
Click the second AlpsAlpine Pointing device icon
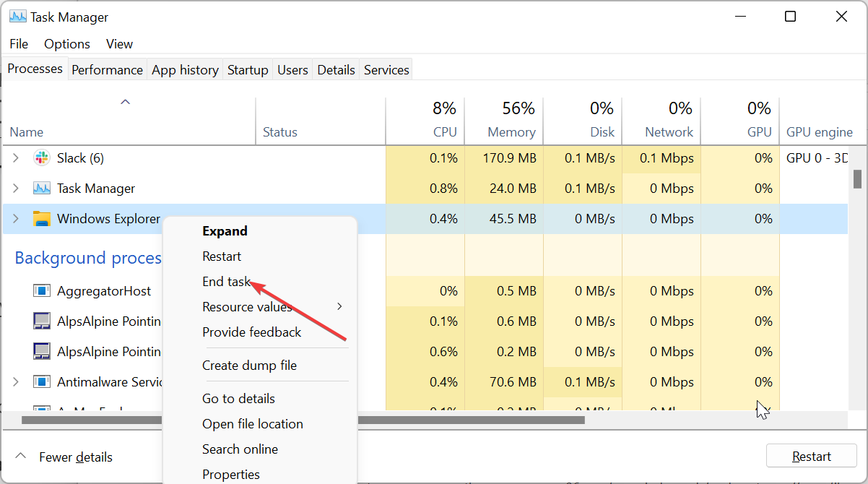(41, 351)
